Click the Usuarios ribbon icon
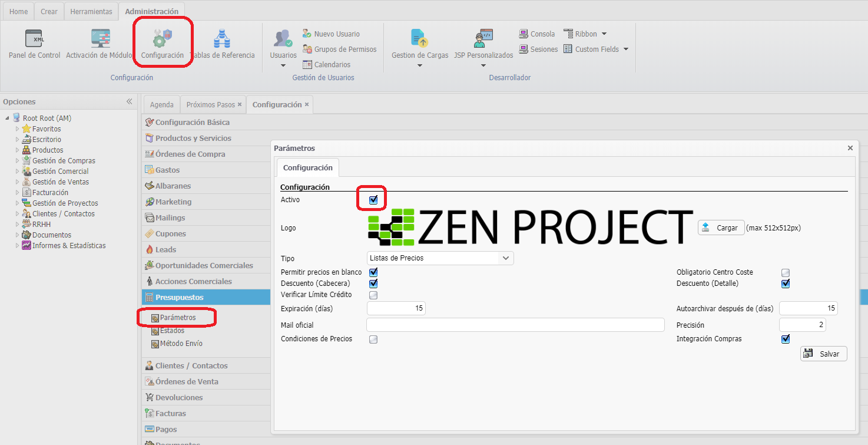The image size is (868, 445). coord(283,39)
